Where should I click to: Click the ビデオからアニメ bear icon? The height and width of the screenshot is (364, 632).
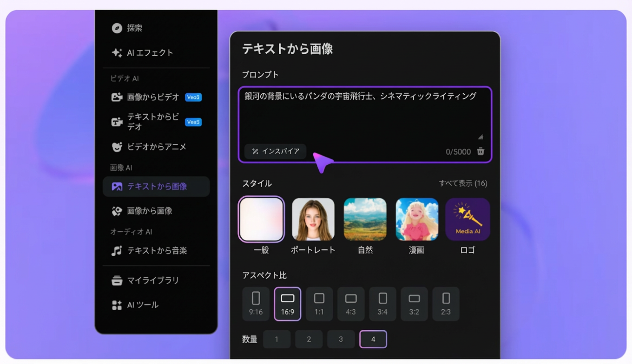click(117, 147)
